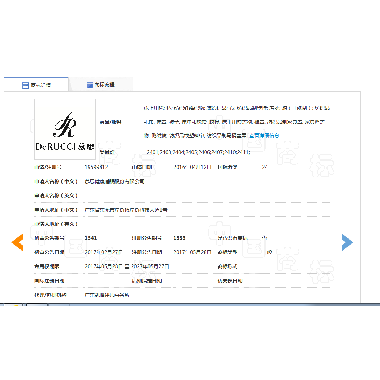
Task: Open the DeRUCCI trademark logo image
Action: point(65,129)
